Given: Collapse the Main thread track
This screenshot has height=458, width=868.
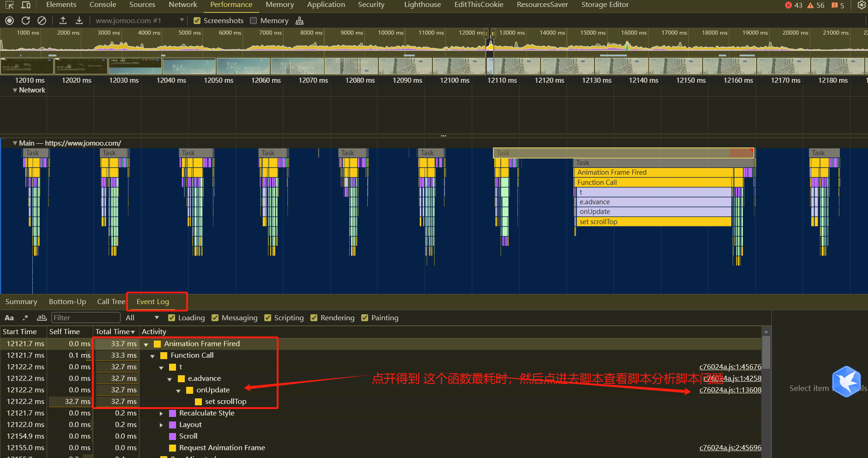Looking at the screenshot, I should 15,143.
